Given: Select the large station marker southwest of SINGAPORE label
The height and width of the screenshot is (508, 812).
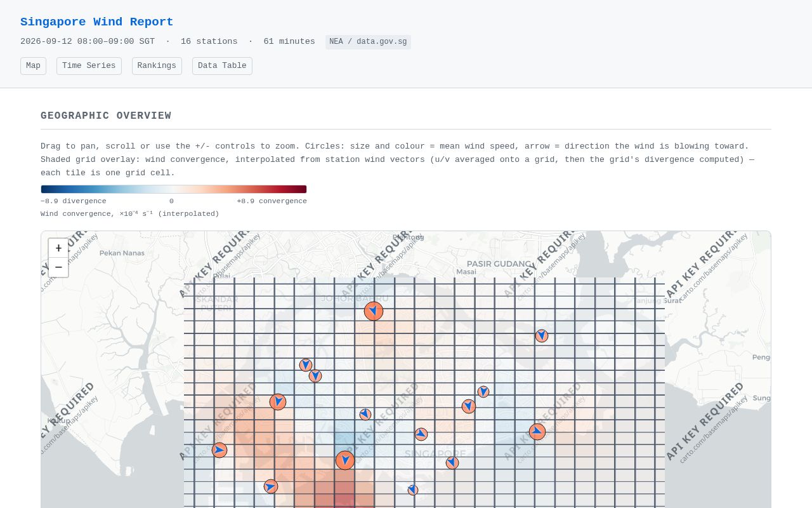Looking at the screenshot, I should [345, 460].
